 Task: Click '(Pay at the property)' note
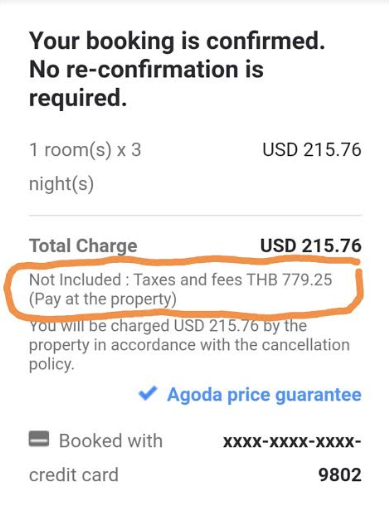point(103,299)
